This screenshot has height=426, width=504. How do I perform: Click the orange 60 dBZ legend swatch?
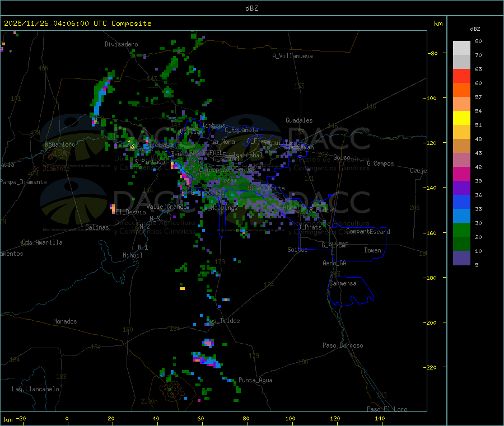pos(461,90)
